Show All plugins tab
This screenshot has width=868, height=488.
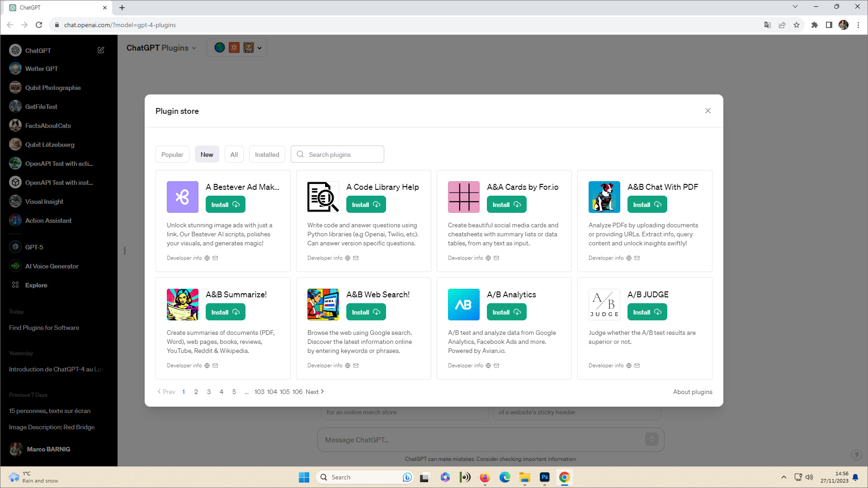(234, 155)
